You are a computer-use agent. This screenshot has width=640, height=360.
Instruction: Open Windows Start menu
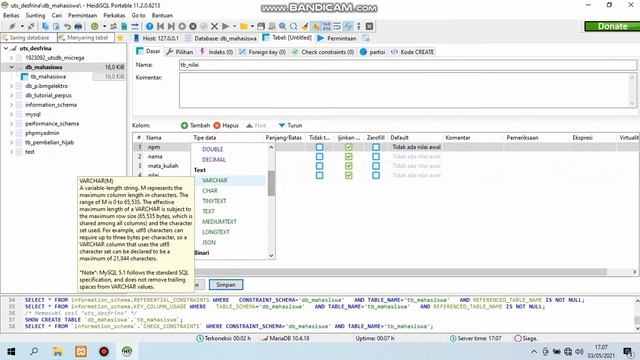(11, 351)
